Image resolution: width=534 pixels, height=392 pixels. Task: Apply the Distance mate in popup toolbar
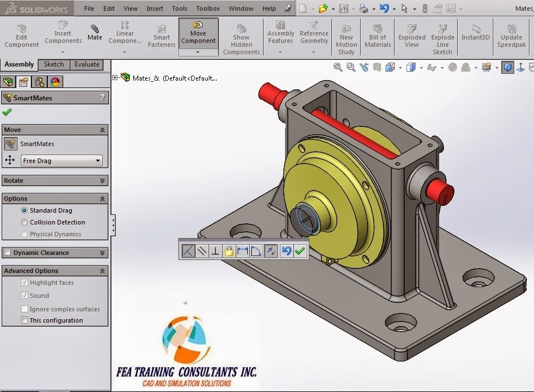243,251
